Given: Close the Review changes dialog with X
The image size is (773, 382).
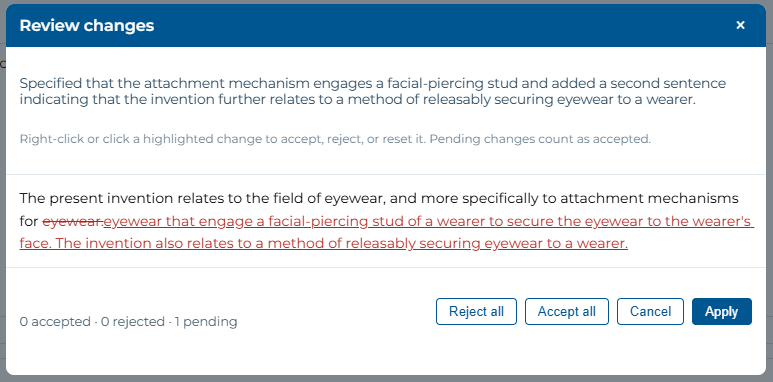Looking at the screenshot, I should pyautogui.click(x=740, y=25).
